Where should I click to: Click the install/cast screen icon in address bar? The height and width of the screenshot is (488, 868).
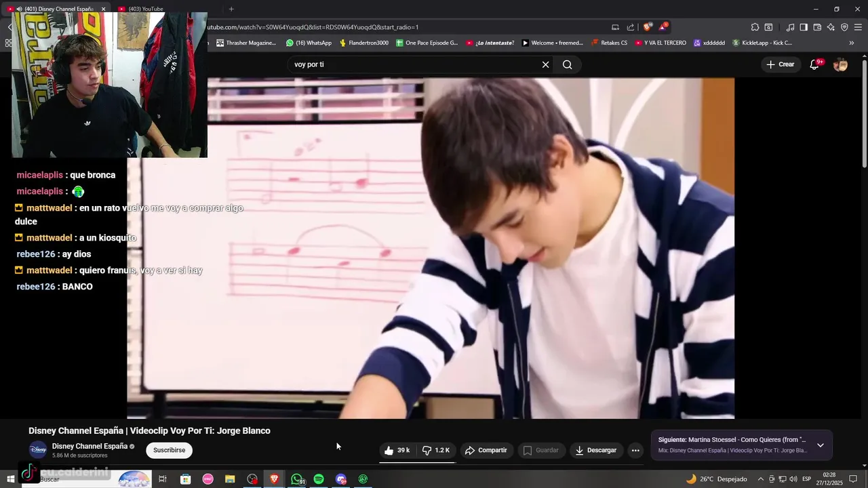pyautogui.click(x=615, y=27)
